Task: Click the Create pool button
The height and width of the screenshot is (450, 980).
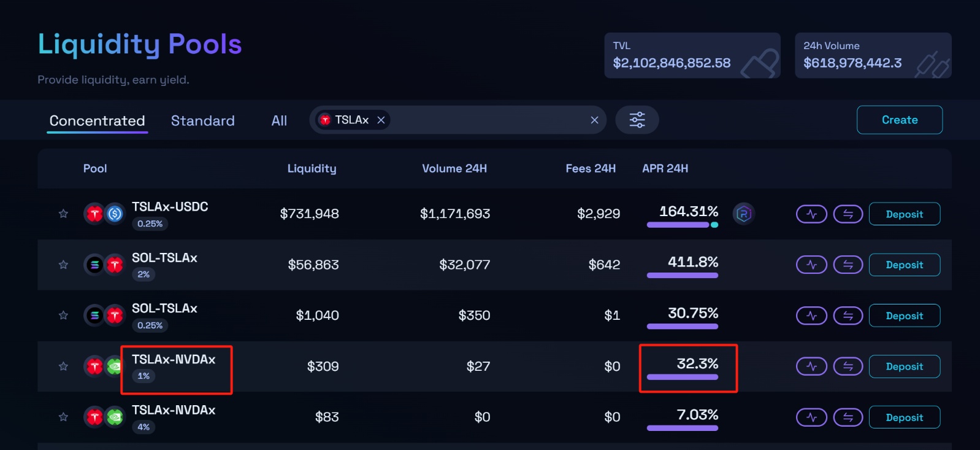Action: click(x=899, y=120)
